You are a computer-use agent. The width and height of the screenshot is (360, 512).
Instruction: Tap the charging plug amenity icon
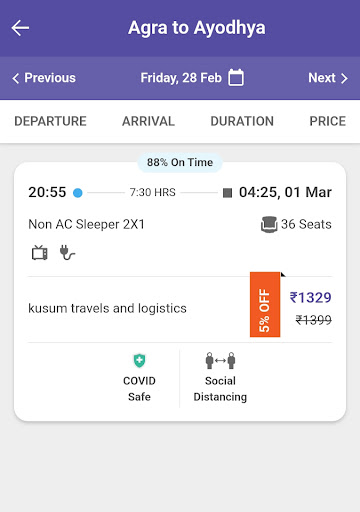(67, 253)
